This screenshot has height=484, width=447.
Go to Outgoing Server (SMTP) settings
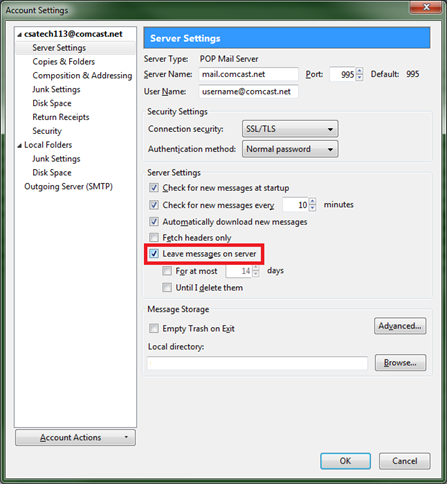click(x=68, y=186)
